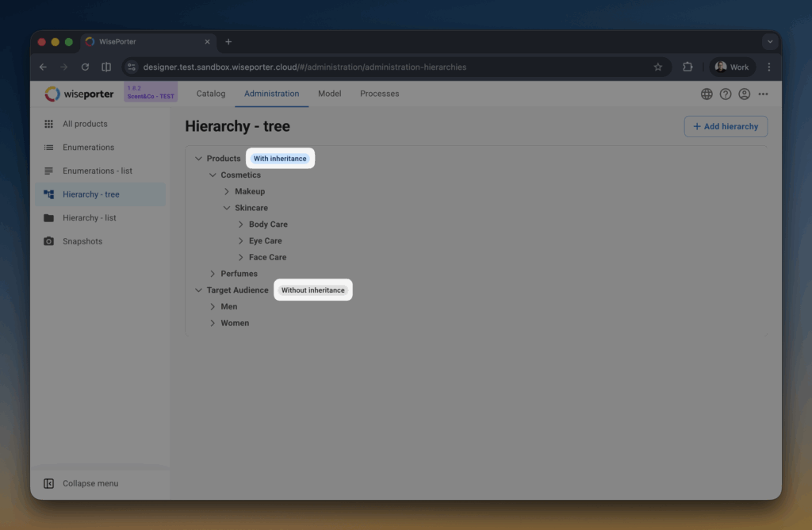812x530 pixels.
Task: Click the All products grid icon
Action: [48, 124]
